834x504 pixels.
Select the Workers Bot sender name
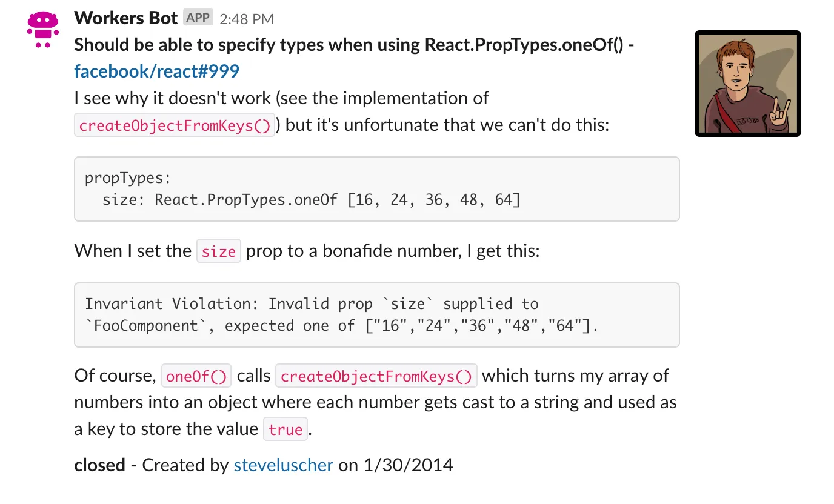pyautogui.click(x=125, y=18)
